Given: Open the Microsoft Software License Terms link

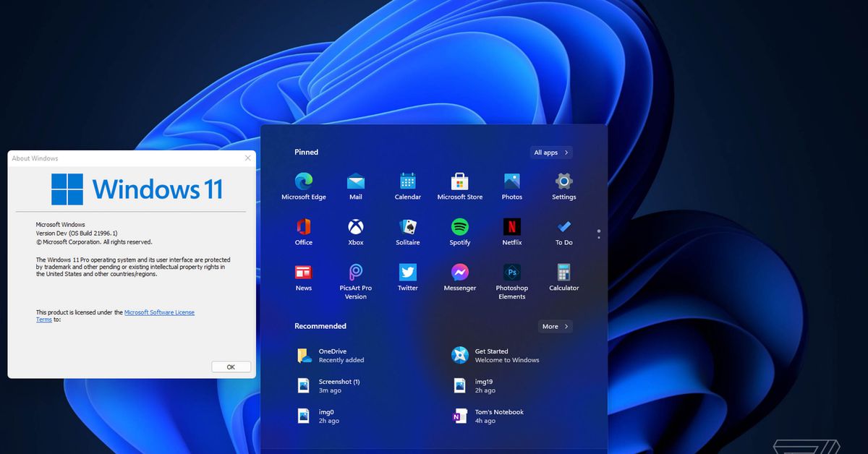Looking at the screenshot, I should point(159,312).
